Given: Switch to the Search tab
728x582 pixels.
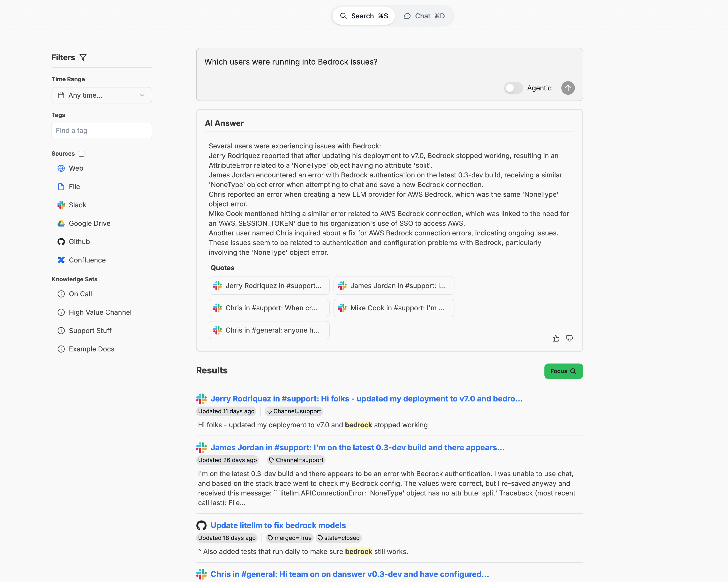Looking at the screenshot, I should [363, 15].
